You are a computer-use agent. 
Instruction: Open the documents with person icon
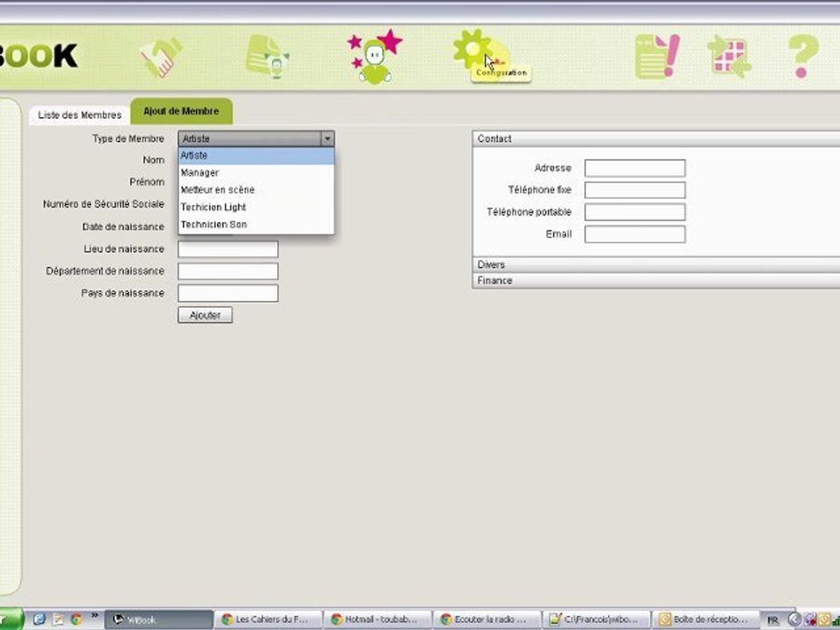268,56
